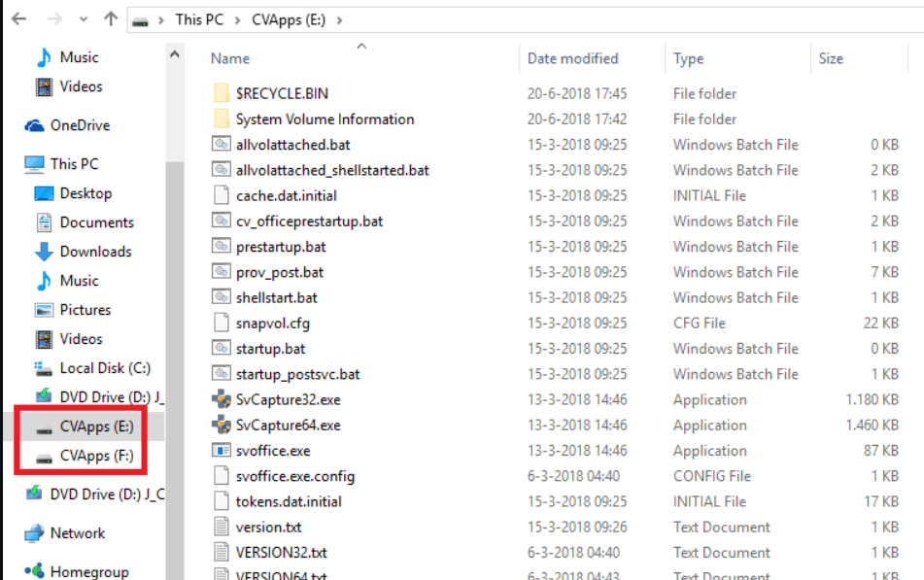Screen dimensions: 924x580
Task: Click This PC in address breadcrumb
Action: pyautogui.click(x=199, y=19)
